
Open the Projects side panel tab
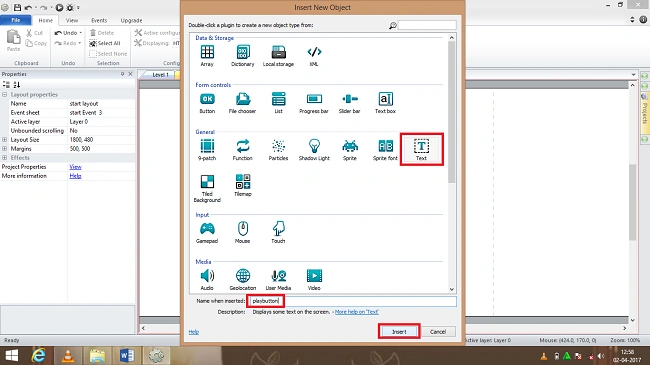click(645, 113)
